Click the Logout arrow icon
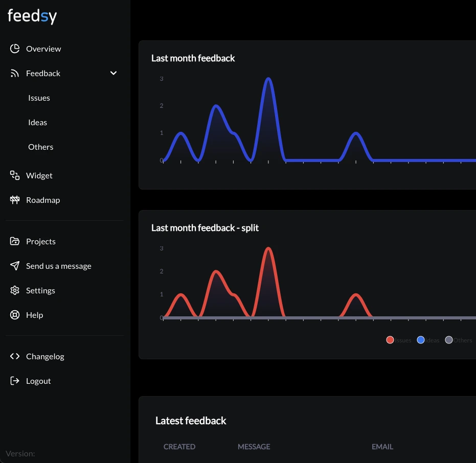Image resolution: width=476 pixels, height=463 pixels. (x=15, y=381)
